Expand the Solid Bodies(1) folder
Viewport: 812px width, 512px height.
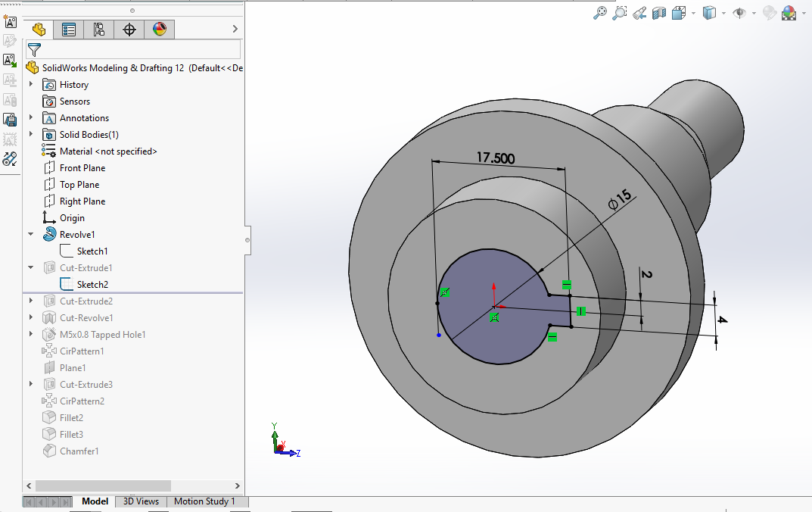click(x=31, y=135)
